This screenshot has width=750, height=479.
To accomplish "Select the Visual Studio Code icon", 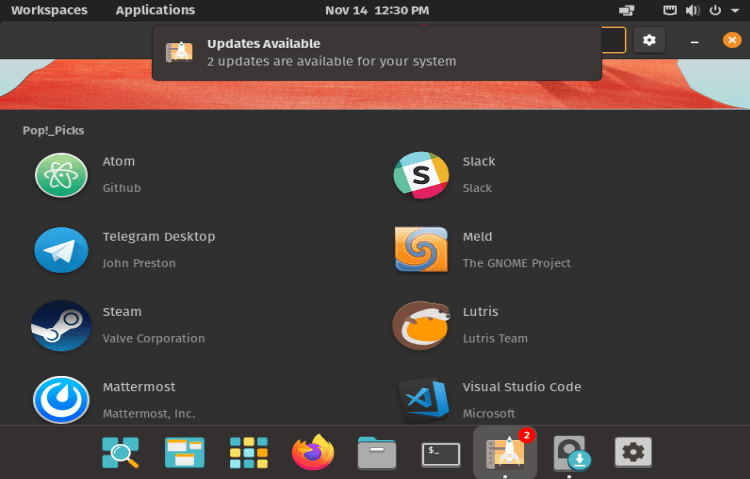I will click(425, 400).
